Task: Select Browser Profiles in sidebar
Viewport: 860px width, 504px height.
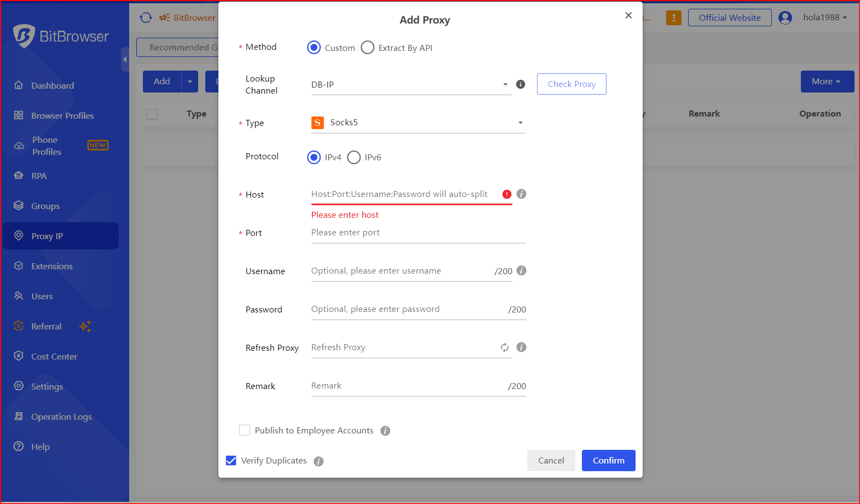Action: pyautogui.click(x=62, y=115)
